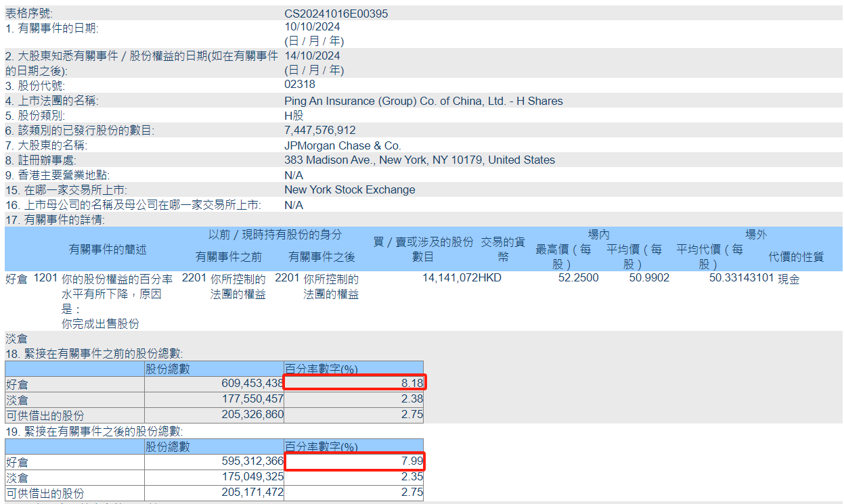
Task: Click the 383 Madison Ave. registered office address
Action: pyautogui.click(x=419, y=160)
